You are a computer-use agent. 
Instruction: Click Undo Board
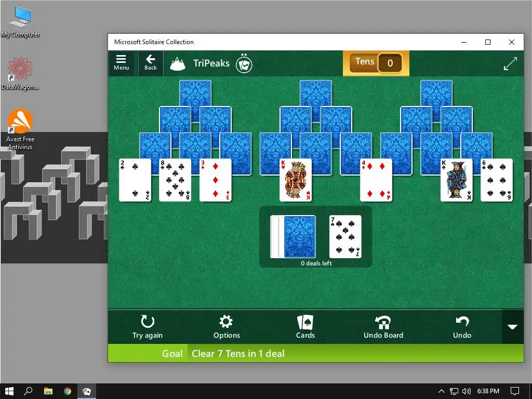tap(383, 327)
